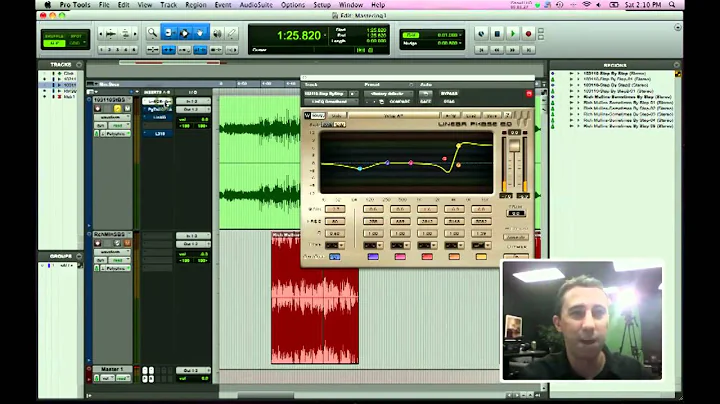Enable Slip edit mode
Image resolution: width=720 pixels, height=404 pixels.
click(x=54, y=43)
